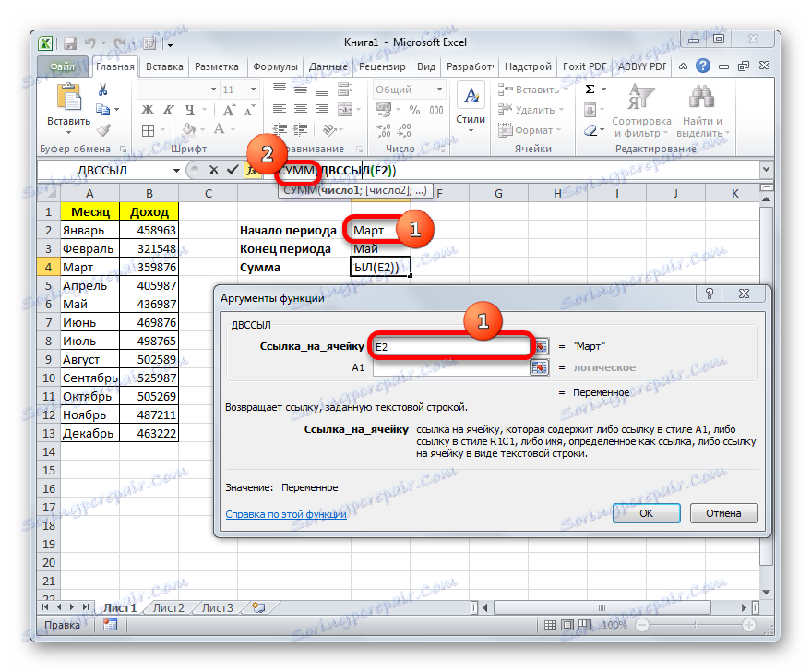This screenshot has width=811, height=672.
Task: Switch to normal view icon in status bar
Action: (550, 625)
